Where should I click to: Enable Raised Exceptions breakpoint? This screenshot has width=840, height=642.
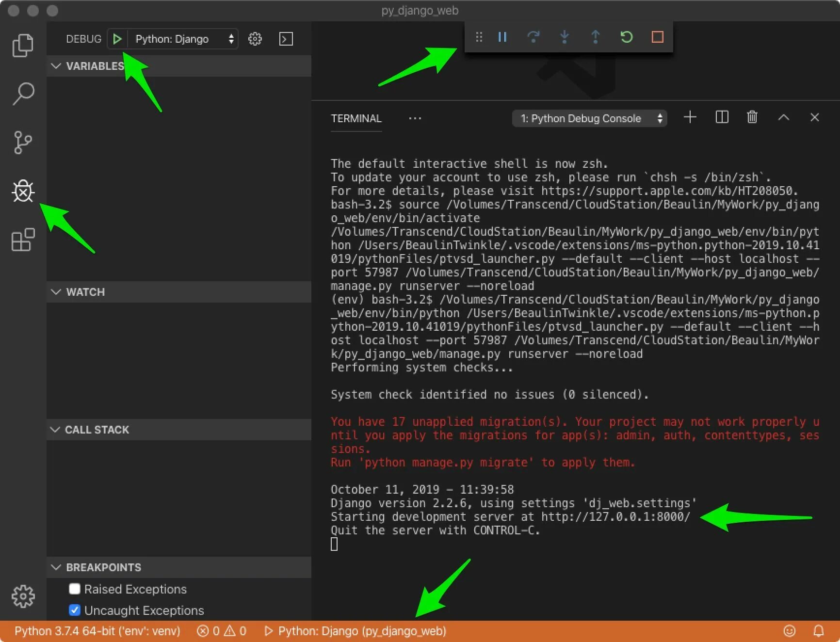pos(75,589)
